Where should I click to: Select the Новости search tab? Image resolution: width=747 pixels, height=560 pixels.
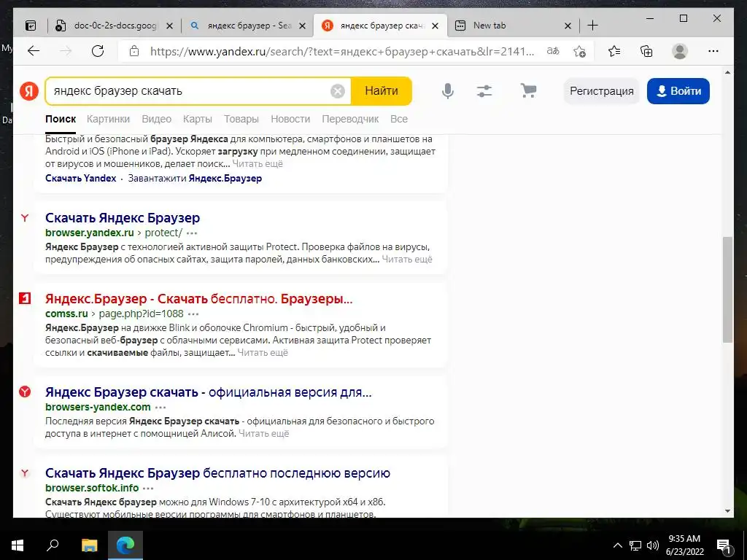(x=290, y=119)
